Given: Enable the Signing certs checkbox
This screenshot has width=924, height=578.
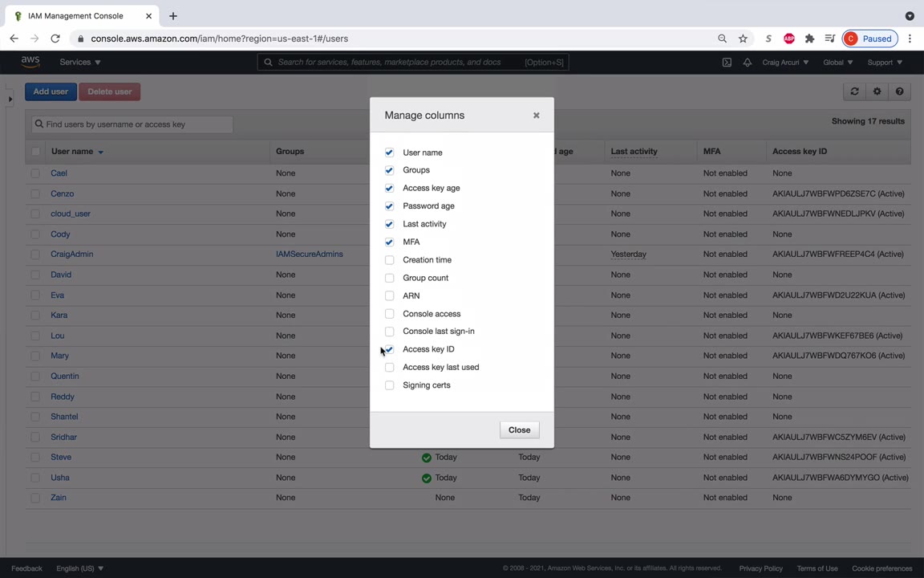Looking at the screenshot, I should tap(390, 385).
